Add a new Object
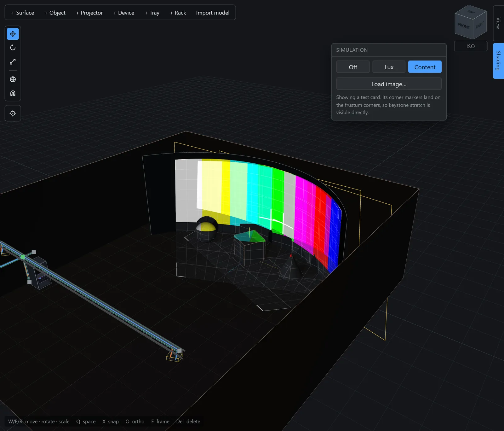 pos(55,13)
